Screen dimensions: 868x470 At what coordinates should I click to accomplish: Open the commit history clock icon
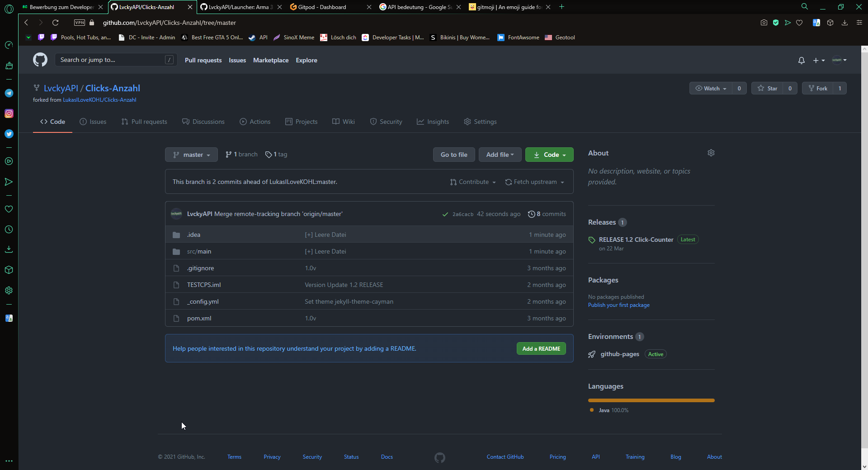tap(532, 214)
